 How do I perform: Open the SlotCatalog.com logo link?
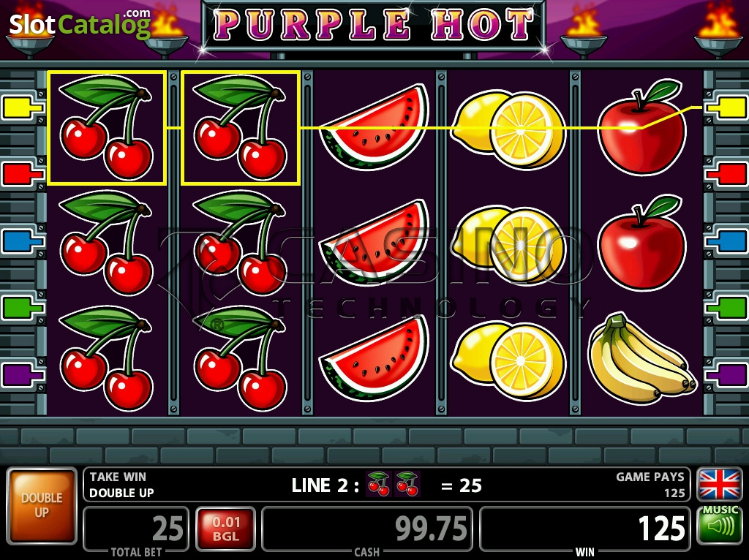coord(80,24)
